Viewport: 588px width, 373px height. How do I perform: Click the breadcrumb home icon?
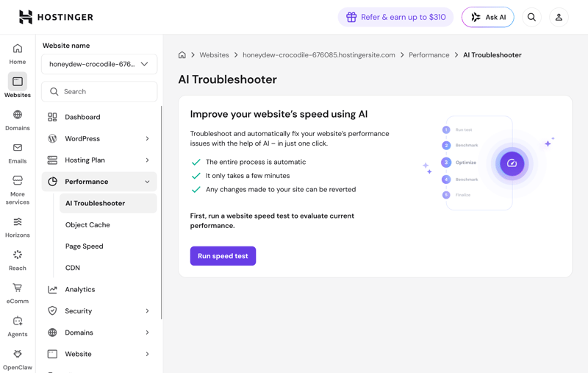(x=182, y=54)
